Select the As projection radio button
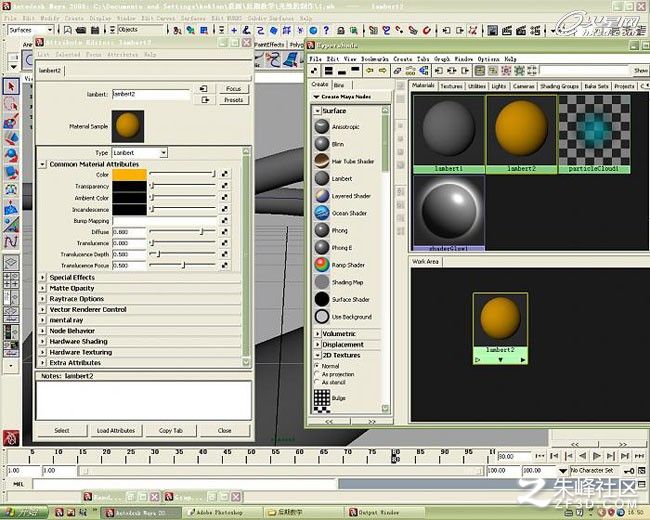Viewport: 650px width, 520px height. (317, 374)
